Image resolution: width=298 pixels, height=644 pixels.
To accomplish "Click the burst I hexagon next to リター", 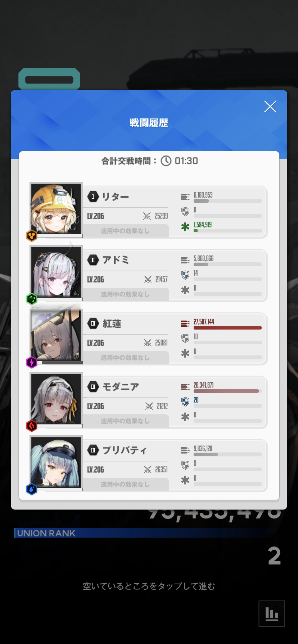I will pos(93,197).
